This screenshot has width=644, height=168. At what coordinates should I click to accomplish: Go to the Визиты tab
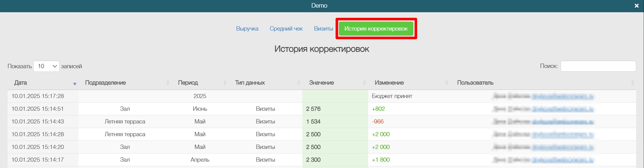click(323, 29)
